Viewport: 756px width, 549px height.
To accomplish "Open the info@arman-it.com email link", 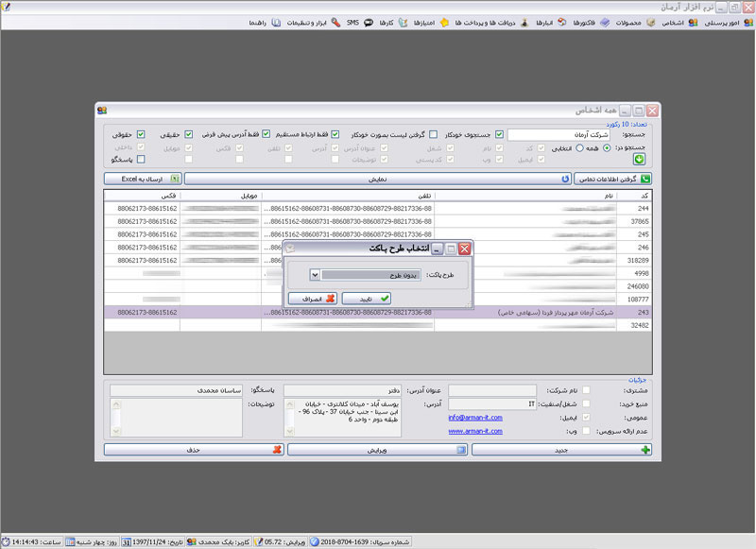I will (475, 418).
